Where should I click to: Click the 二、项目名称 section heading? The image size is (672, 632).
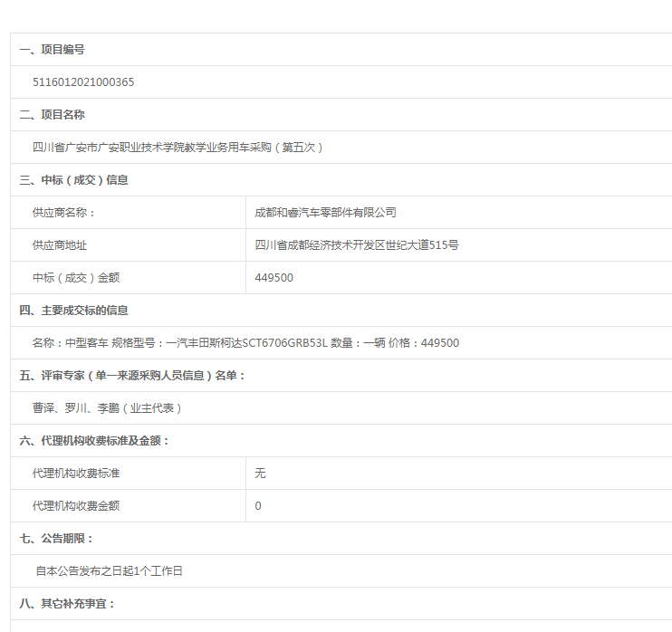pos(53,115)
